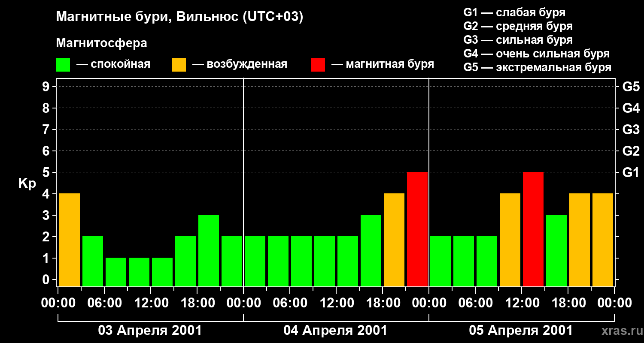
Task: Click the 'Kp' axis label
Action: pyautogui.click(x=27, y=184)
